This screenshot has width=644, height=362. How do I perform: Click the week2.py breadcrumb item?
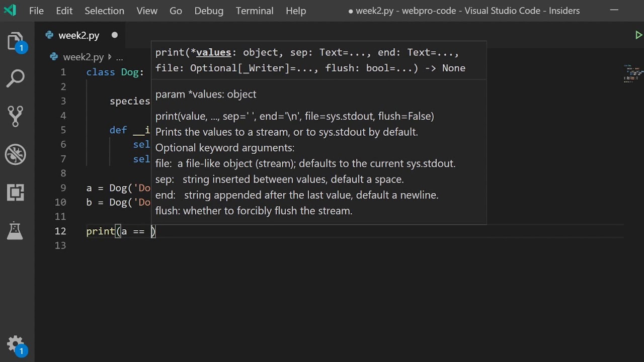coord(83,57)
